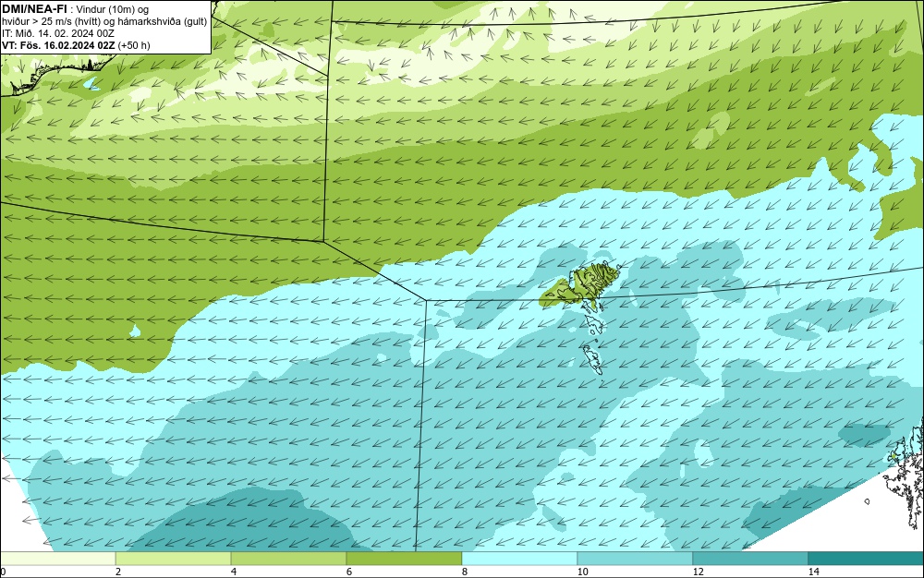Click the 4–6 m/s green legend swatch
The width and height of the screenshot is (924, 578).
(x=288, y=559)
